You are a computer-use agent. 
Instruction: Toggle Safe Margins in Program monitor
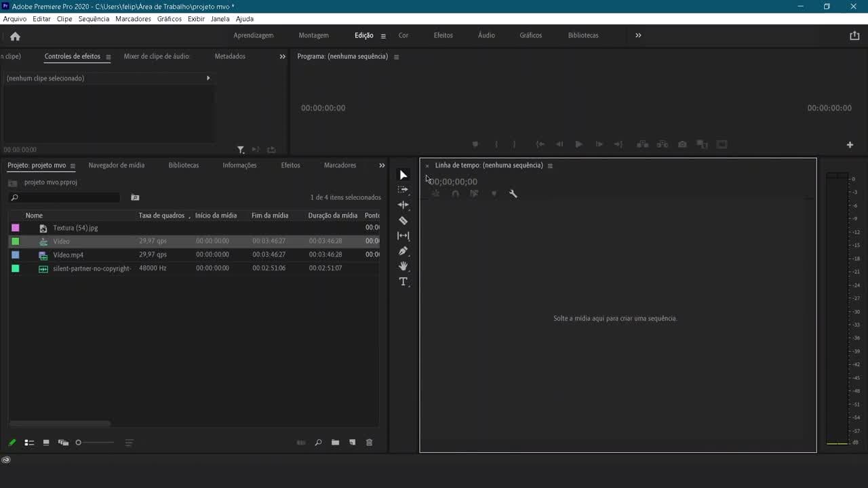(722, 144)
